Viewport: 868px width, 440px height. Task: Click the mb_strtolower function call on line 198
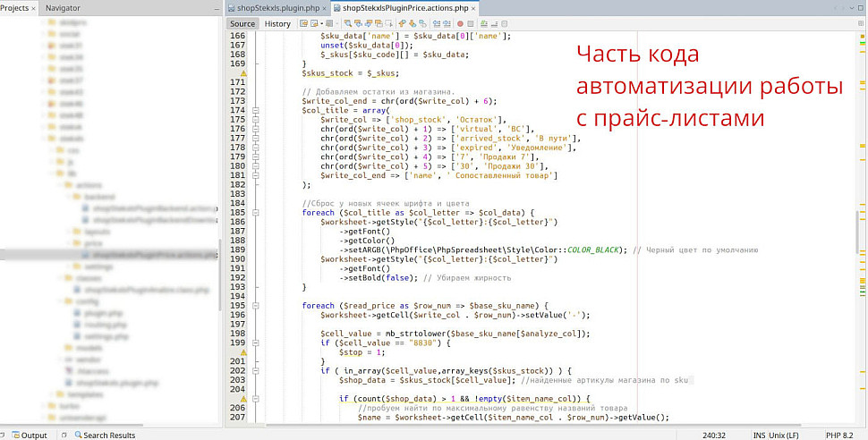pyautogui.click(x=417, y=334)
